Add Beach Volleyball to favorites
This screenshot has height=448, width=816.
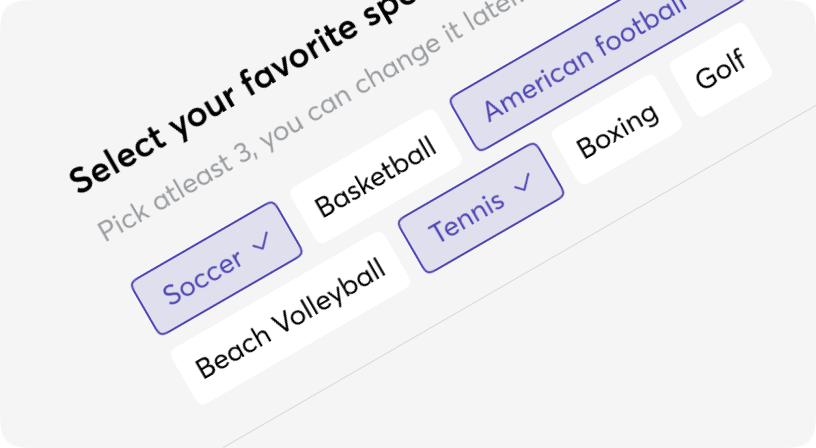290,318
